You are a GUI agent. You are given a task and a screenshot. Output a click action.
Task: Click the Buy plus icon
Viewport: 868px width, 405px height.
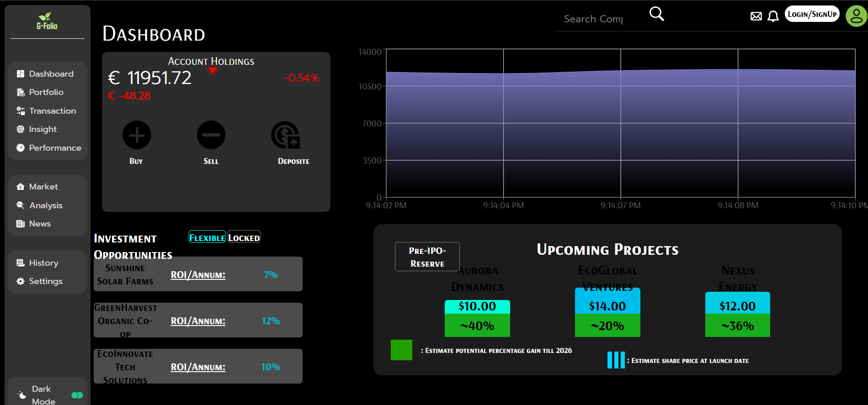click(137, 135)
